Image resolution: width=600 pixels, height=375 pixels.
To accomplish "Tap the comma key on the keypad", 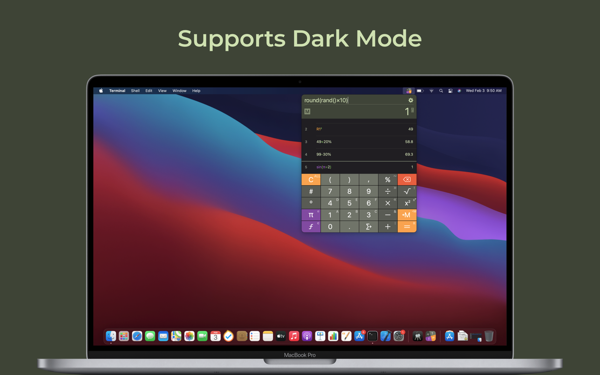I will [368, 179].
